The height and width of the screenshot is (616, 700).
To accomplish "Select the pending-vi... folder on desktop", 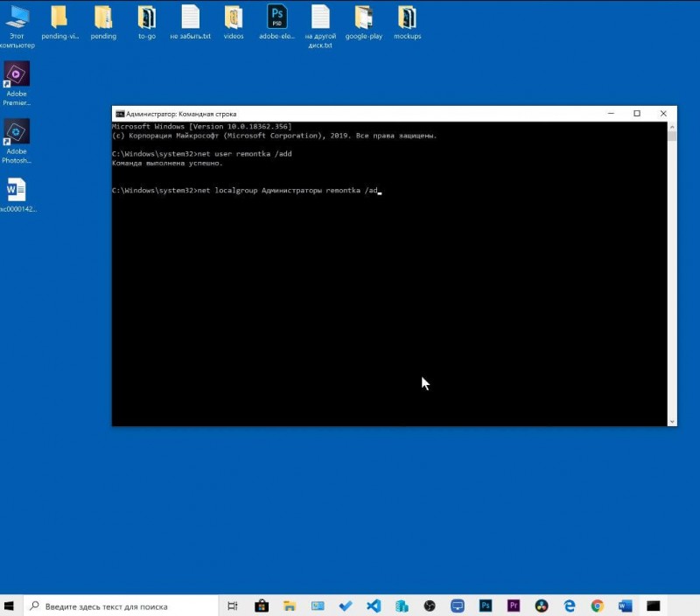I will click(x=59, y=23).
